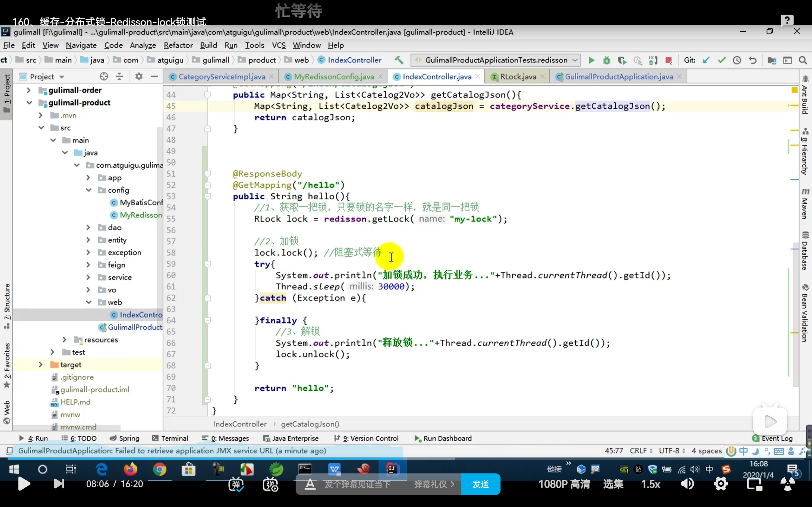Click the green Run button in toolbar
The height and width of the screenshot is (507, 812).
(591, 60)
